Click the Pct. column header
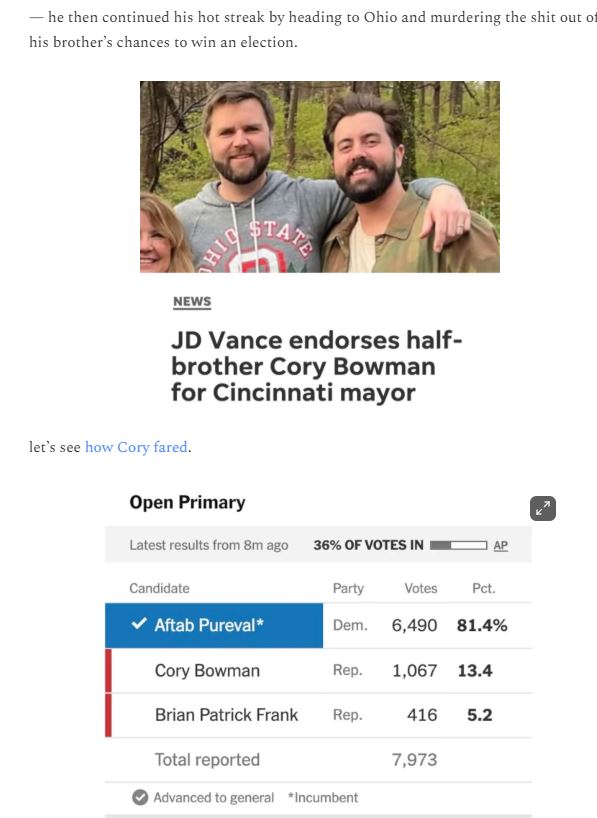 pos(483,588)
